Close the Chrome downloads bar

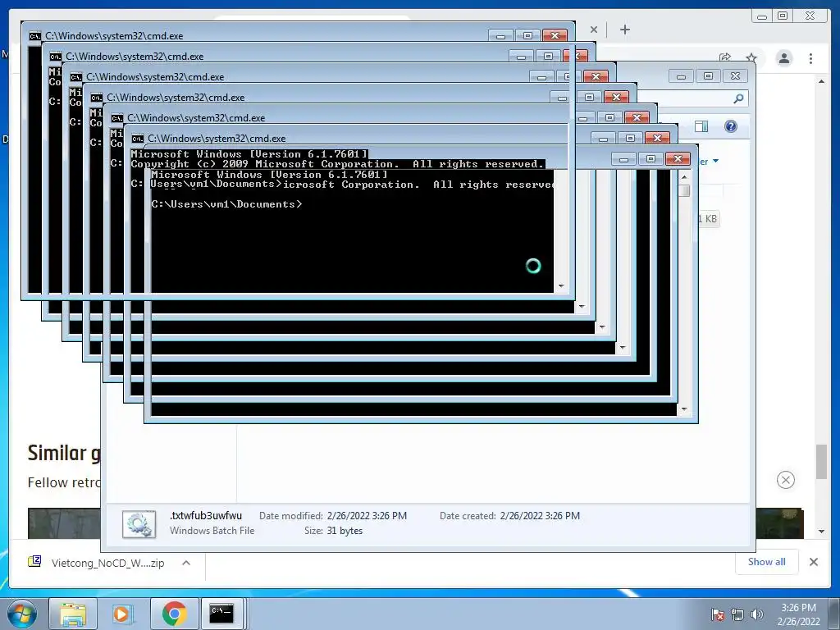tap(814, 562)
